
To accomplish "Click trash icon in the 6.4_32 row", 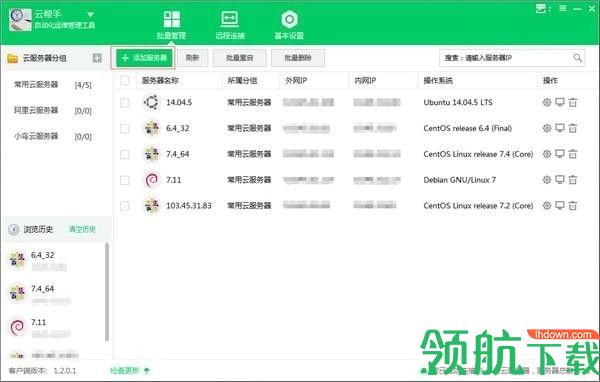I will tap(572, 128).
